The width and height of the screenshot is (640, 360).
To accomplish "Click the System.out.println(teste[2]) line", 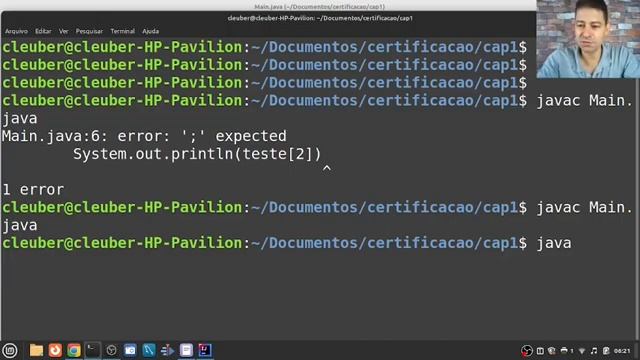I will 197,154.
